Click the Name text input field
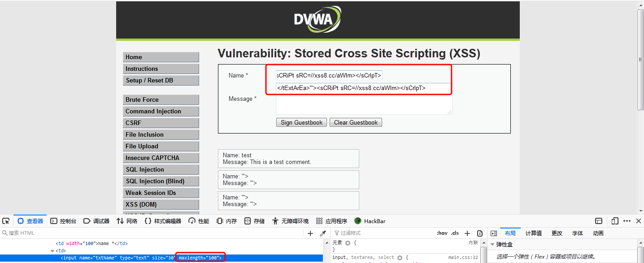The width and height of the screenshot is (644, 263). 329,75
